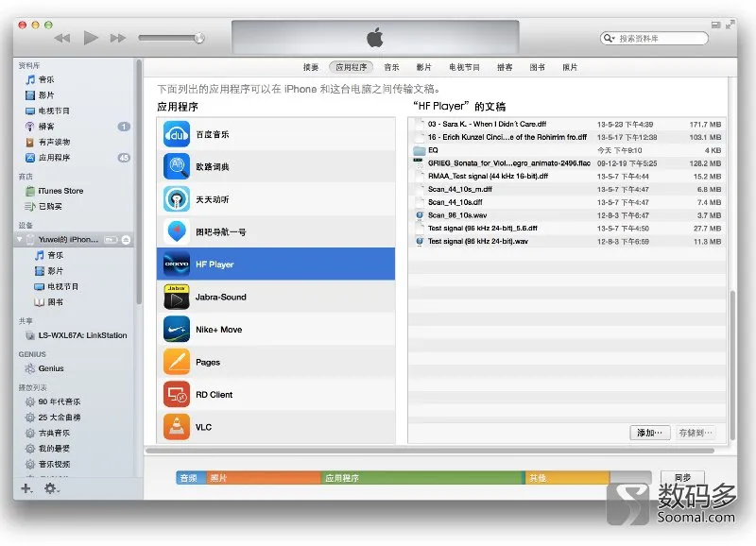This screenshot has height=546, width=756.
Task: Eject the Yuwei iPhone device
Action: pyautogui.click(x=126, y=240)
